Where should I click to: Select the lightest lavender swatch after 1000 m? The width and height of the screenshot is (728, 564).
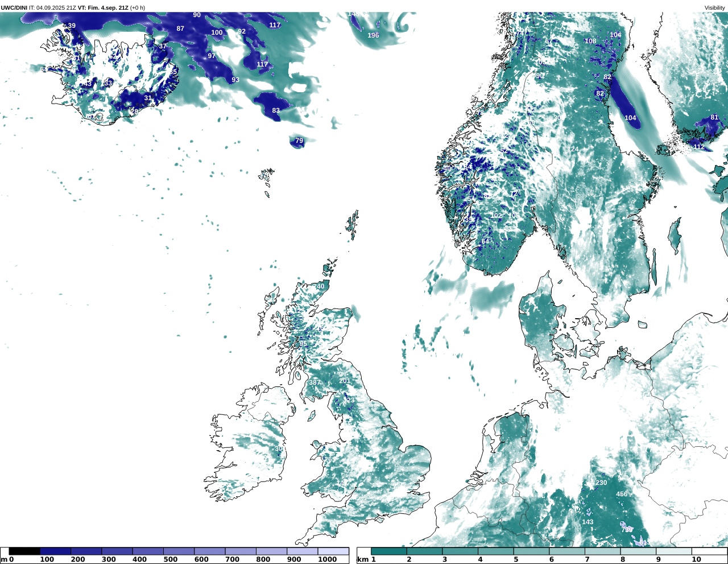pyautogui.click(x=333, y=551)
